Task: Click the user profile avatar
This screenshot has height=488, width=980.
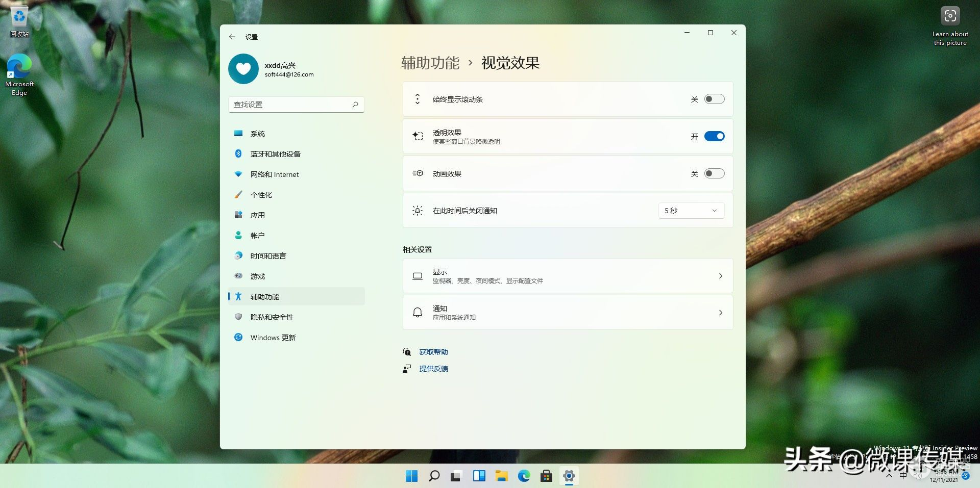Action: click(243, 69)
